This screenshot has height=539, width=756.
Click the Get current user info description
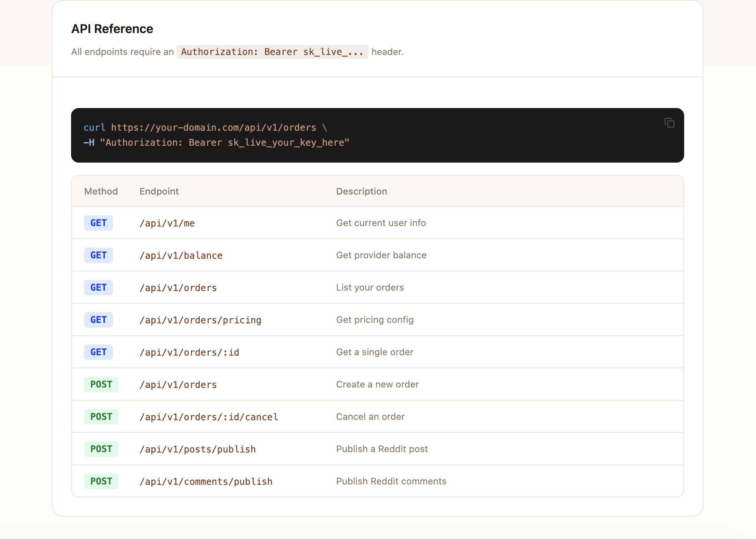[381, 223]
